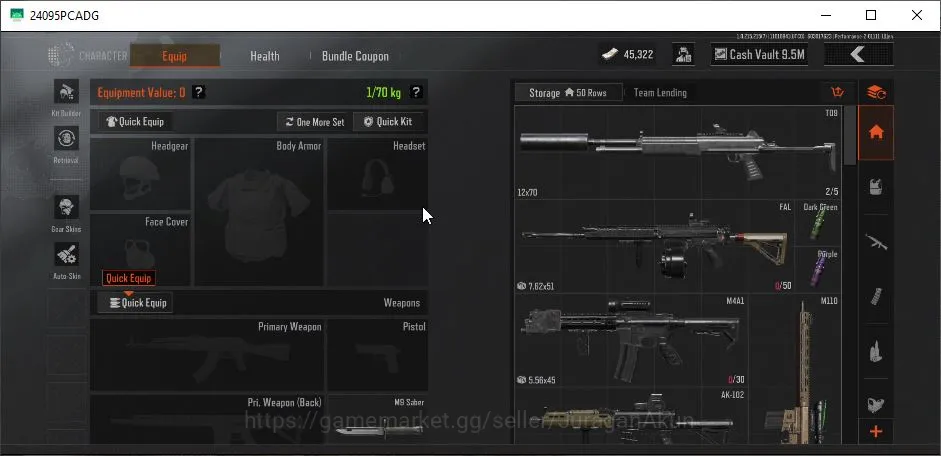Click the orange plus icon in storage sidebar

876,431
